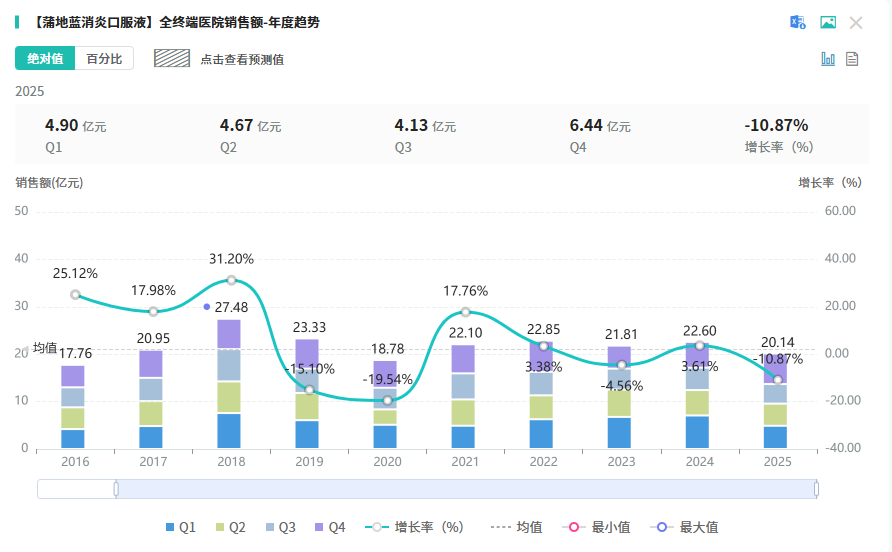The image size is (892, 552).
Task: Toggle 均值 line in legend
Action: click(516, 528)
